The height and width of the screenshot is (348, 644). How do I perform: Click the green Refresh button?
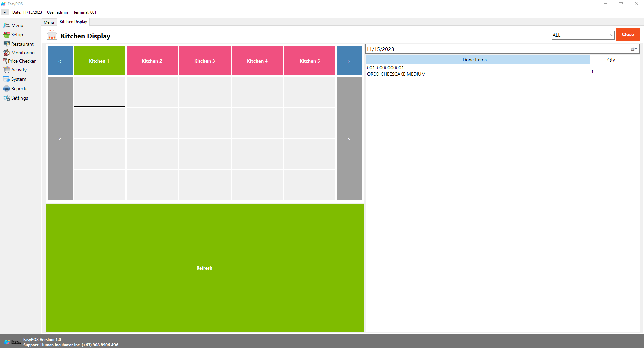tap(204, 268)
